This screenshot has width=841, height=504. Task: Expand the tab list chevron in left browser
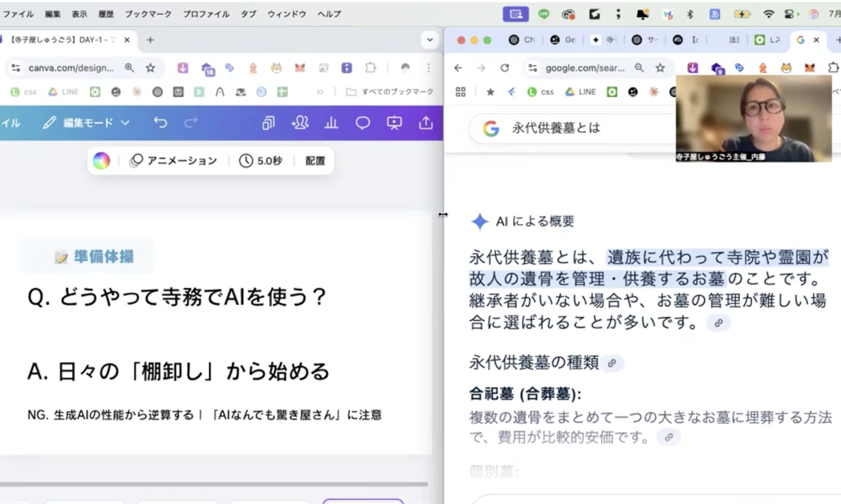430,40
